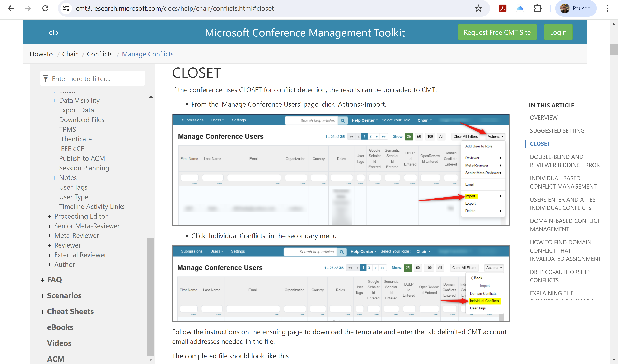Expand the Meta-Reviewer section
Screen dimensions: 618x364
tap(49, 236)
